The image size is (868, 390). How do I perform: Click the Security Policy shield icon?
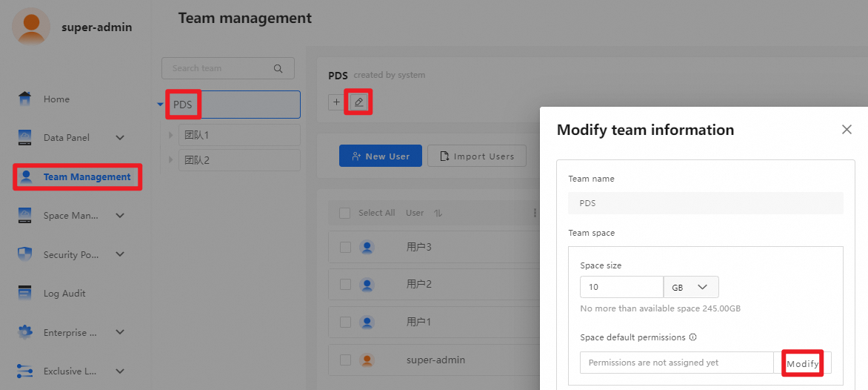25,254
